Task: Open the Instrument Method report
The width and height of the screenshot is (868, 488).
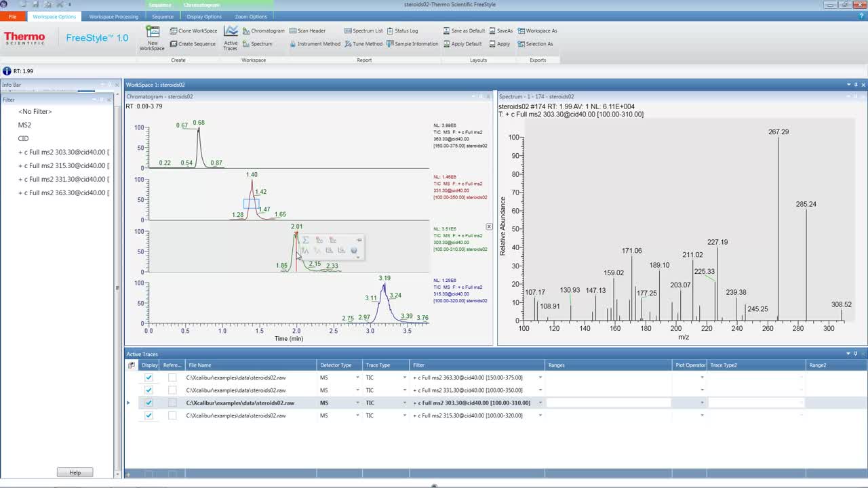Action: click(x=315, y=44)
